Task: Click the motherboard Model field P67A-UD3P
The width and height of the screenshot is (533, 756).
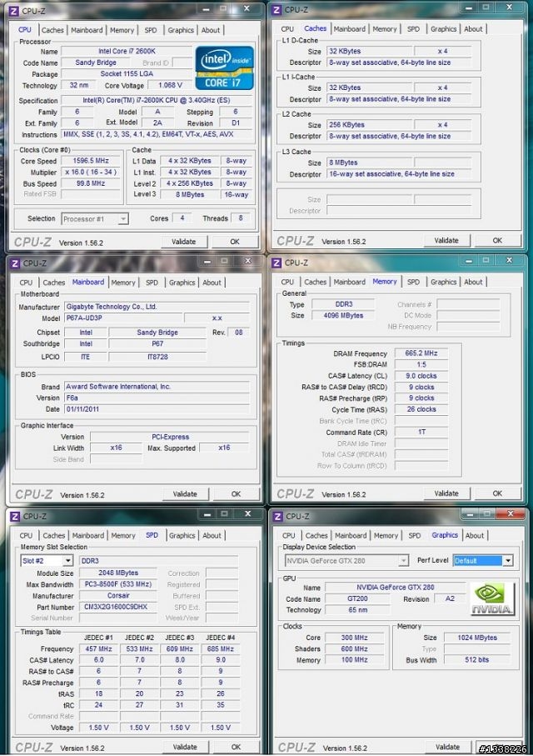Action: tap(123, 318)
